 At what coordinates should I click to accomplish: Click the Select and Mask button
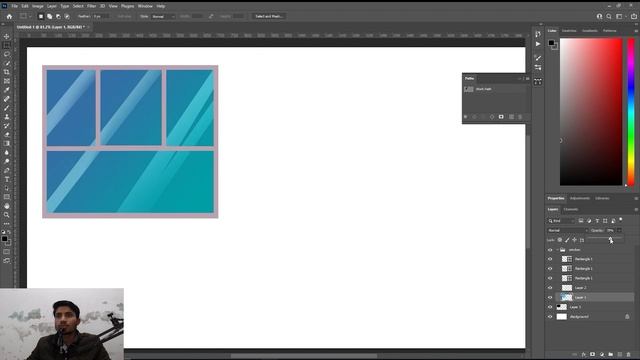point(269,16)
